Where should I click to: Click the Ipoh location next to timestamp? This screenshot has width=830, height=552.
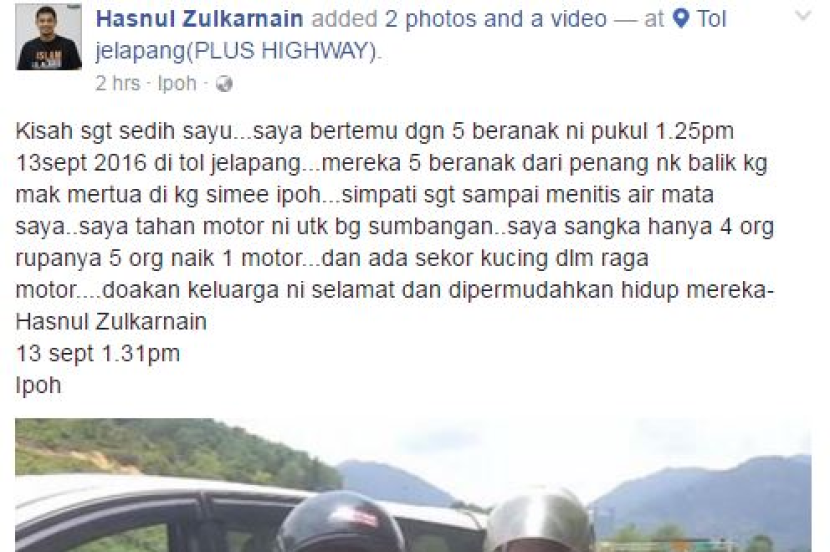177,83
